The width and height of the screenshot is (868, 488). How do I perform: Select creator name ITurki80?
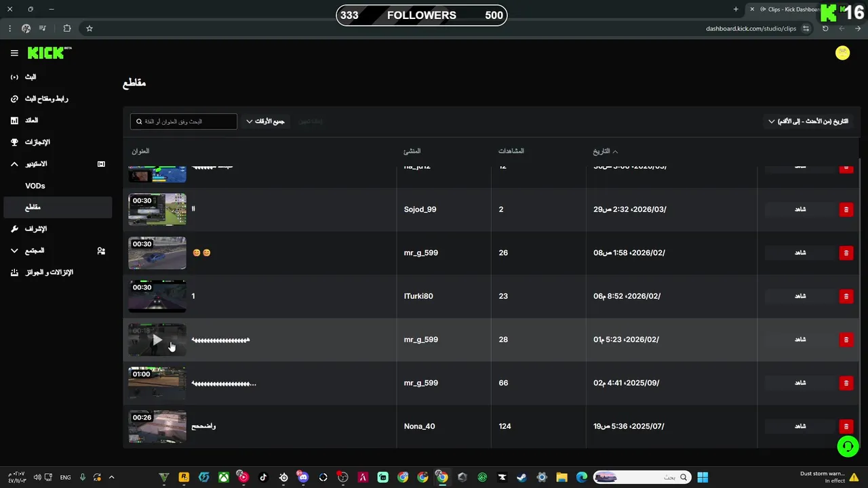[418, 296]
